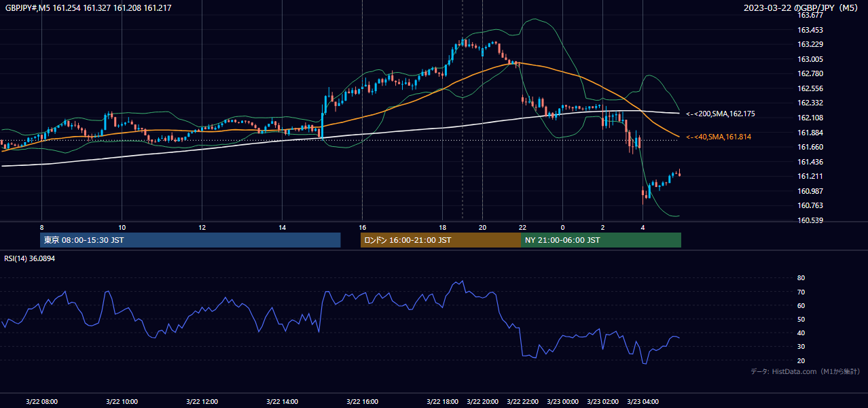Click price scale value 162.332
The image size is (868, 408).
click(810, 103)
